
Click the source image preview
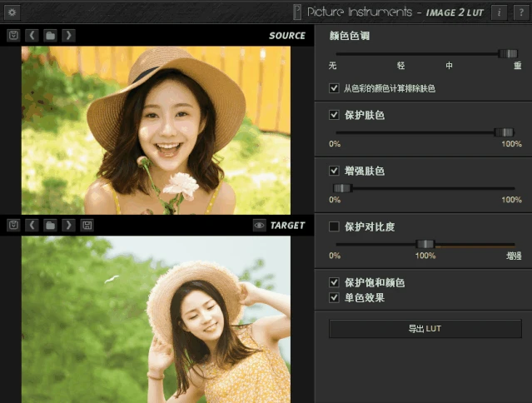(x=156, y=130)
